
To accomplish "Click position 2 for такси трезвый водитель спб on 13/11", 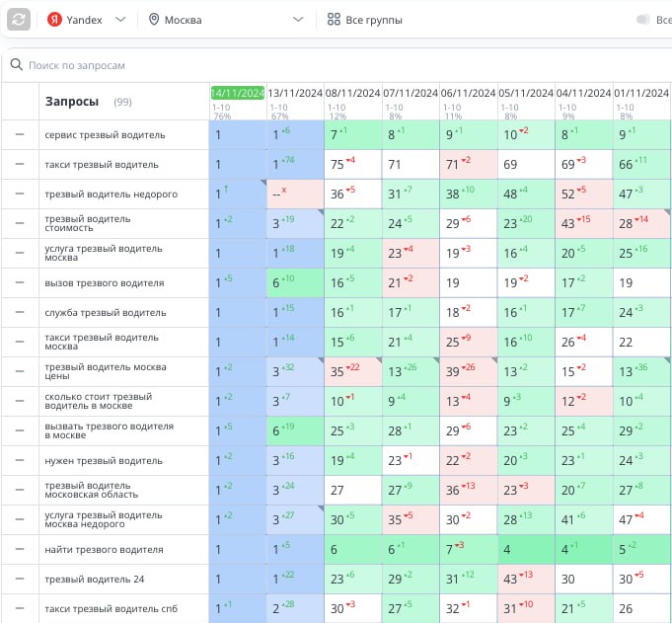I will (295, 608).
